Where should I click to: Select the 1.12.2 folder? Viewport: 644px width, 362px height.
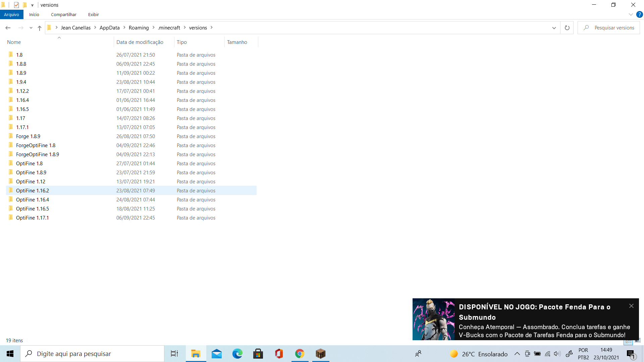(x=131, y=91)
